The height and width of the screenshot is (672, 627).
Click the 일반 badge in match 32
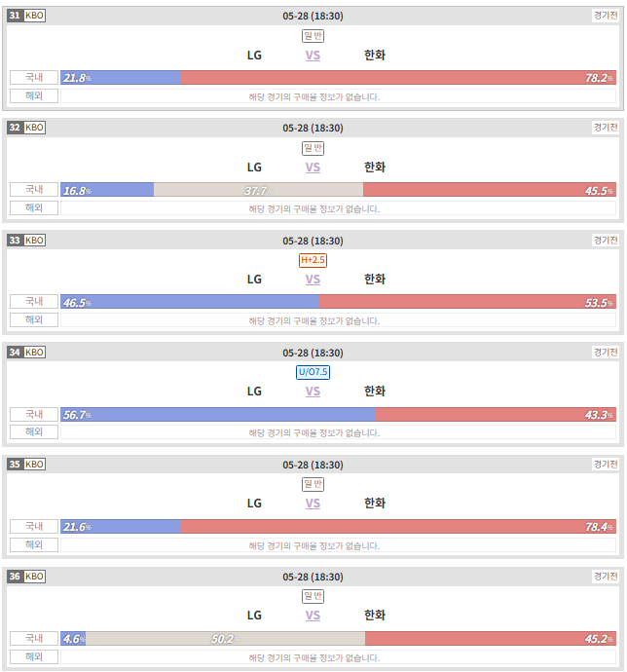(x=313, y=148)
